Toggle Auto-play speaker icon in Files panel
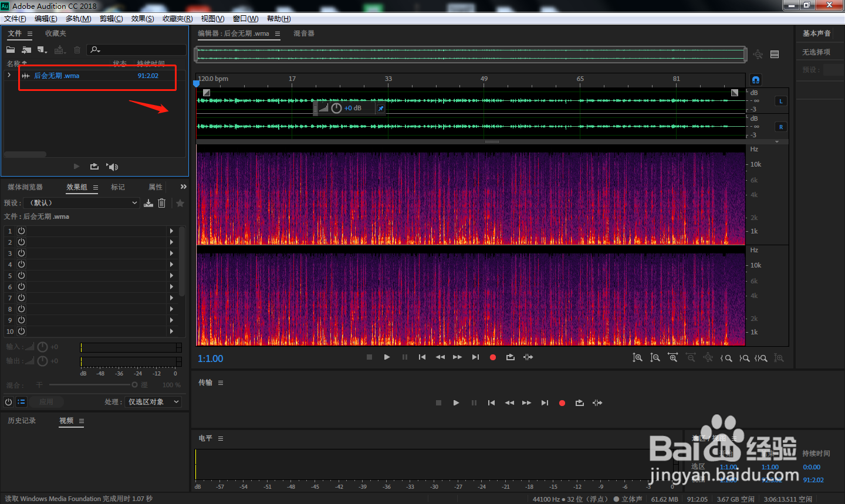This screenshot has width=845, height=504. coord(112,167)
